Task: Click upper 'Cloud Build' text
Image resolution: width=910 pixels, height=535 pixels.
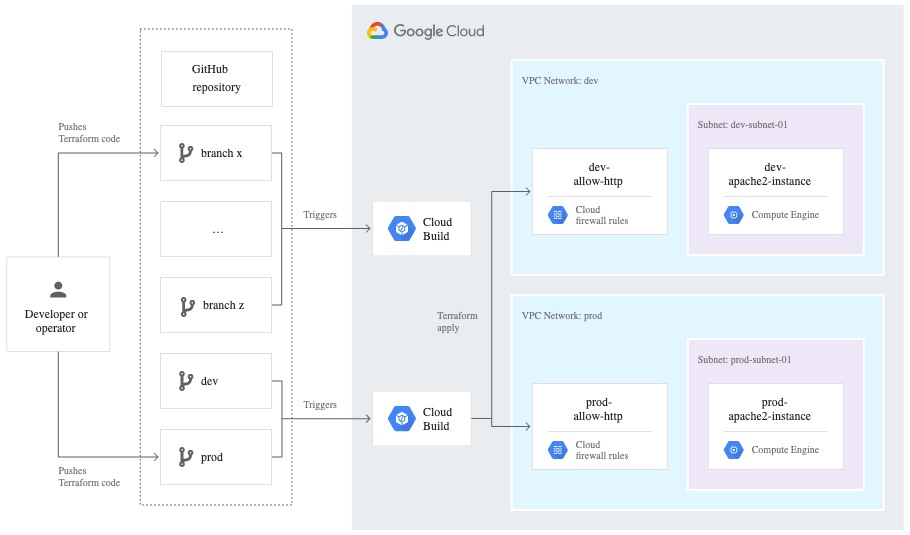Action: [437, 229]
